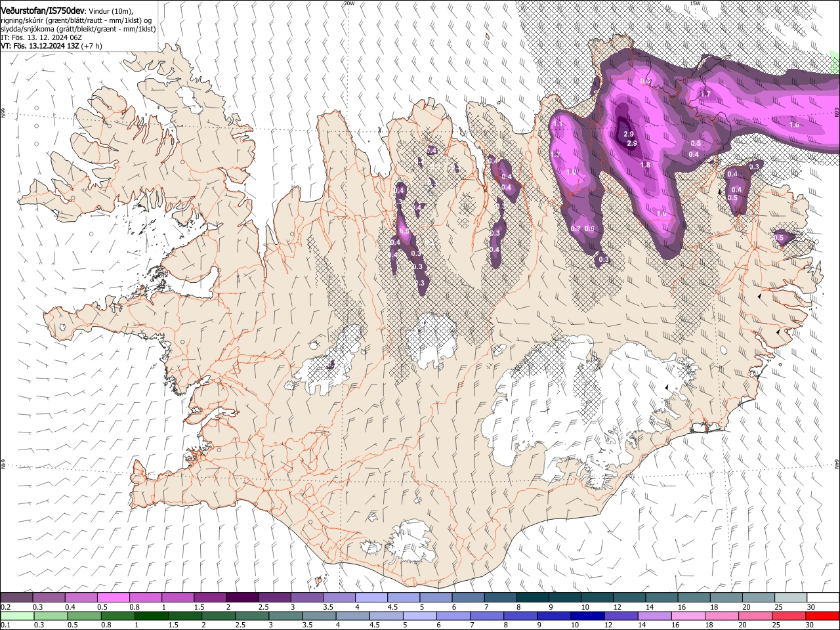Pick the light violet rain-scale swatch between 14 and 16

[654, 616]
